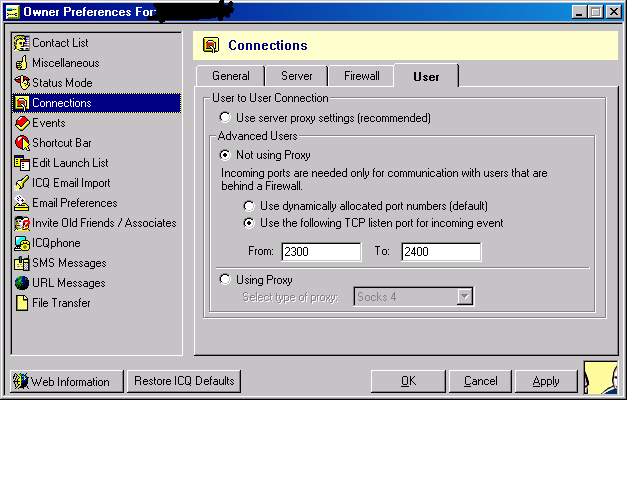Click the Connections icon in sidebar list
Viewport: 640px width, 480px height.
pyautogui.click(x=22, y=103)
